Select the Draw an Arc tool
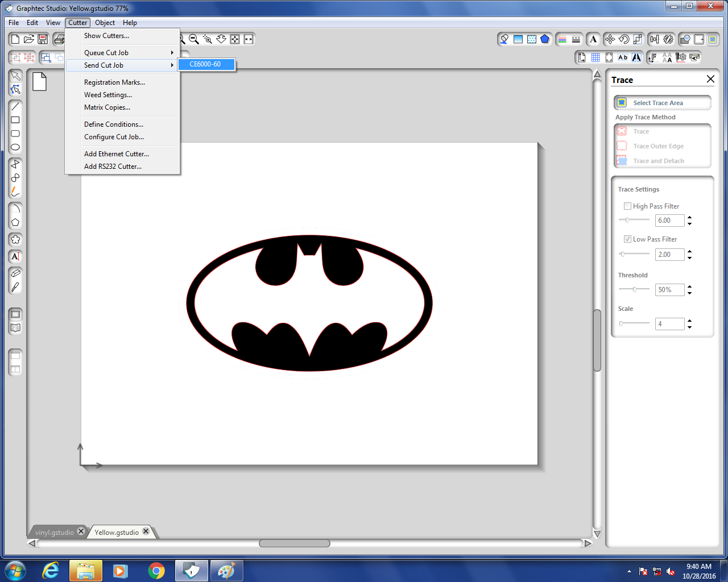This screenshot has width=728, height=582. tap(15, 209)
